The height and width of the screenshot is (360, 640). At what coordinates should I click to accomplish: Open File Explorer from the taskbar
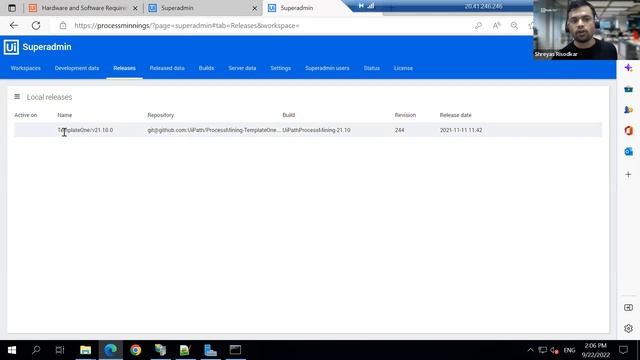pyautogui.click(x=85, y=350)
